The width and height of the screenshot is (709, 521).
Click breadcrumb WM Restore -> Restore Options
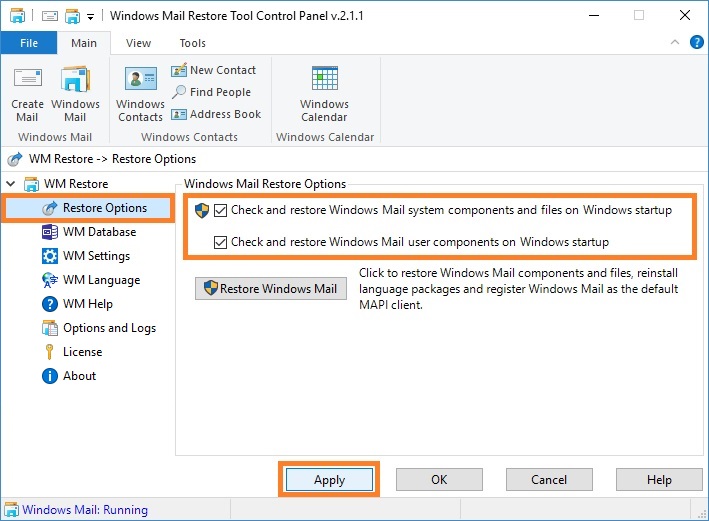pyautogui.click(x=112, y=159)
